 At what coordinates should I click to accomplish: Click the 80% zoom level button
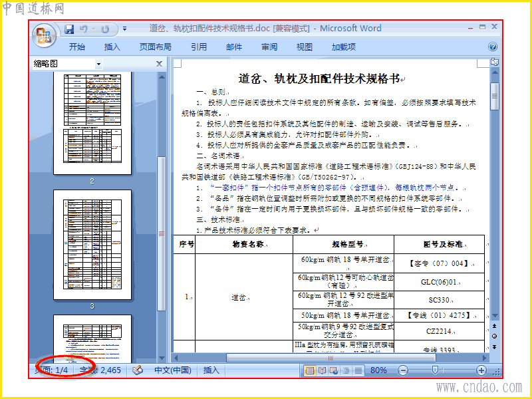coord(378,370)
